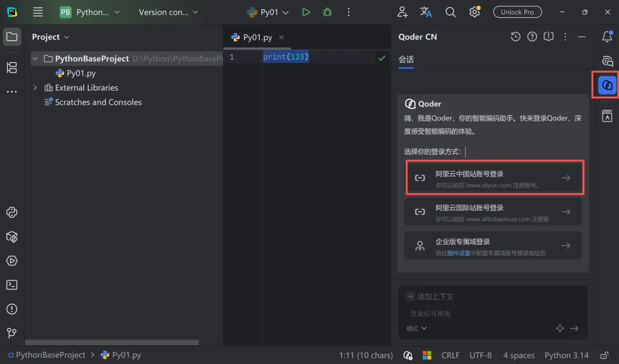619x364 pixels.
Task: Debug Py01 with the bug icon
Action: pyautogui.click(x=327, y=12)
